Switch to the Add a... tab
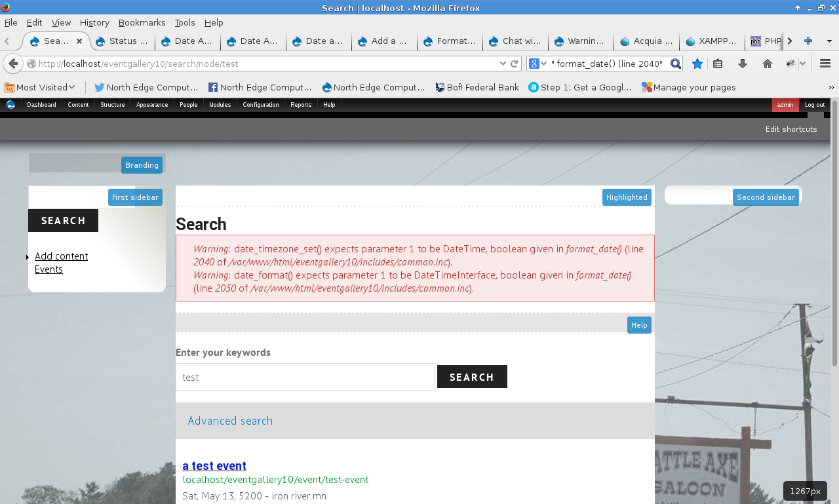This screenshot has width=839, height=504. pos(384,41)
